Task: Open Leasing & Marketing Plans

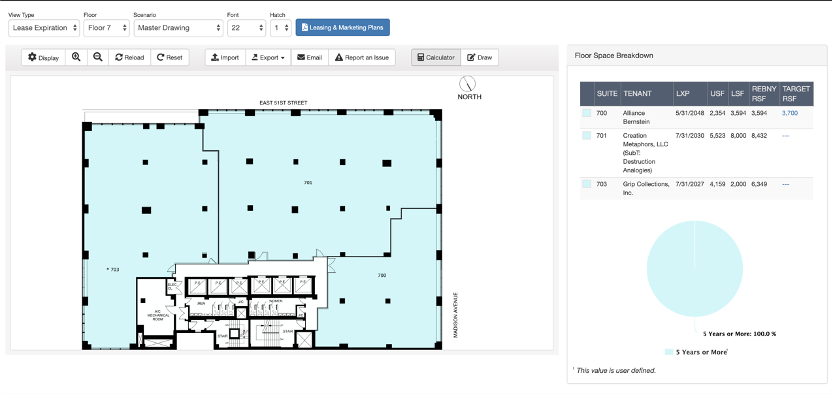Action: click(343, 28)
